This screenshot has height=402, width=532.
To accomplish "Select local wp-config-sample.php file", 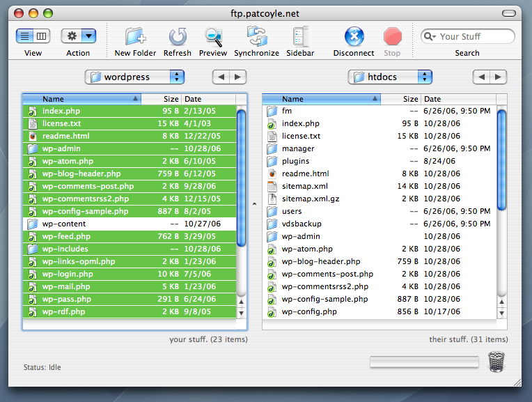I will tap(130, 212).
